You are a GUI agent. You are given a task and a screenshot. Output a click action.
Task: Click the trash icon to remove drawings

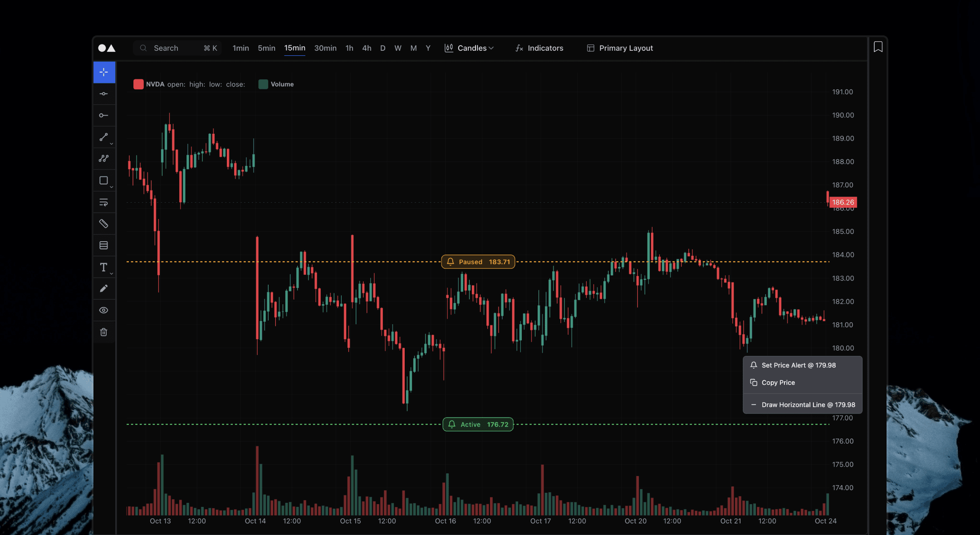coord(104,332)
